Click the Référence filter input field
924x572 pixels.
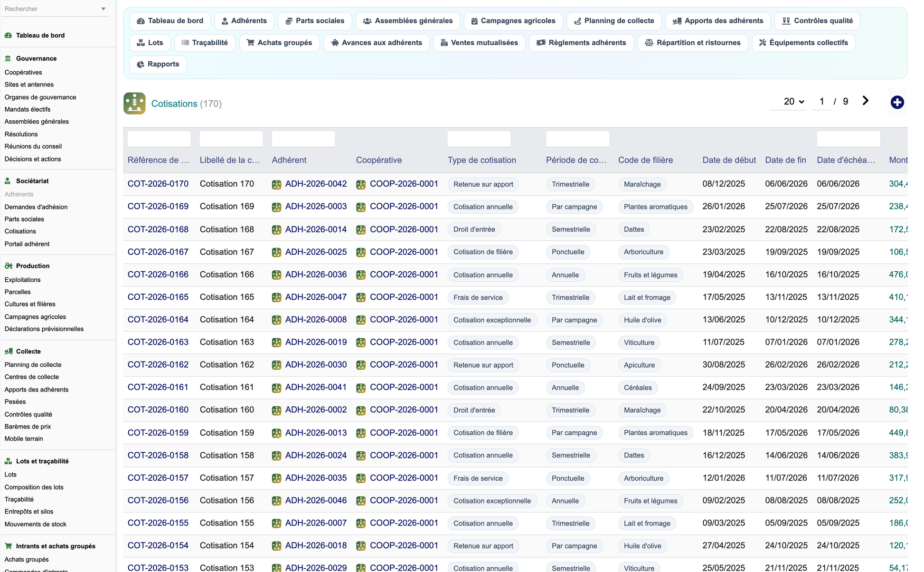[x=159, y=139]
